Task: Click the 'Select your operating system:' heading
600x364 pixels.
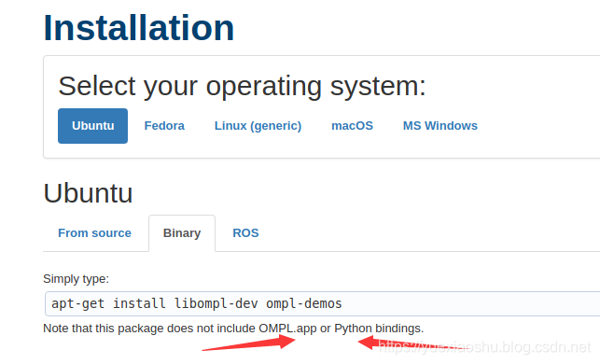Action: (x=242, y=86)
